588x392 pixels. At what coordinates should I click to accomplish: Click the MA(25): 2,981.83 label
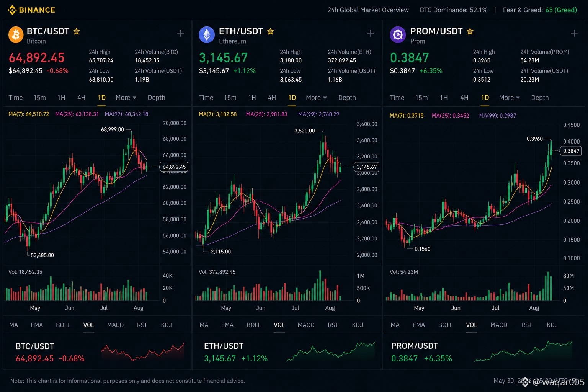point(266,114)
